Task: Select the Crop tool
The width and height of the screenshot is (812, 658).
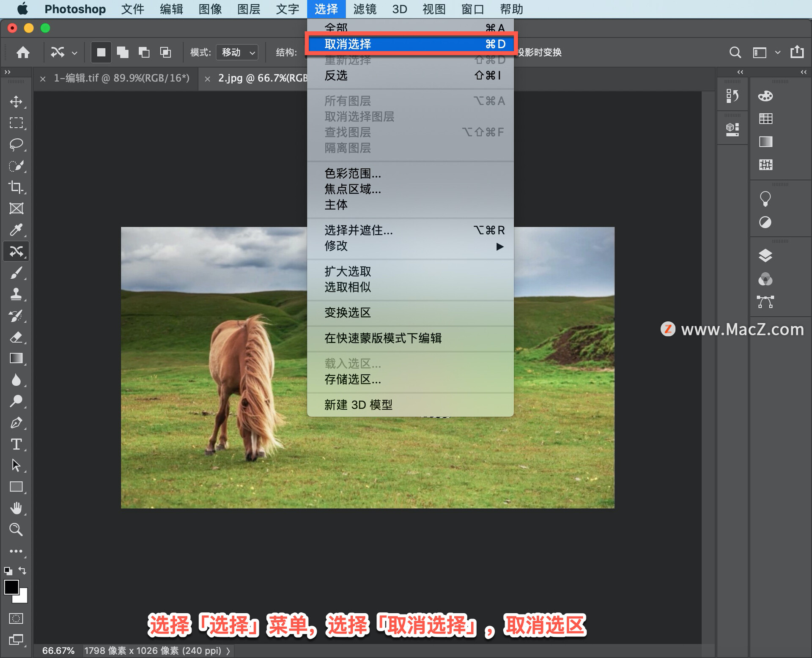Action: click(x=16, y=187)
